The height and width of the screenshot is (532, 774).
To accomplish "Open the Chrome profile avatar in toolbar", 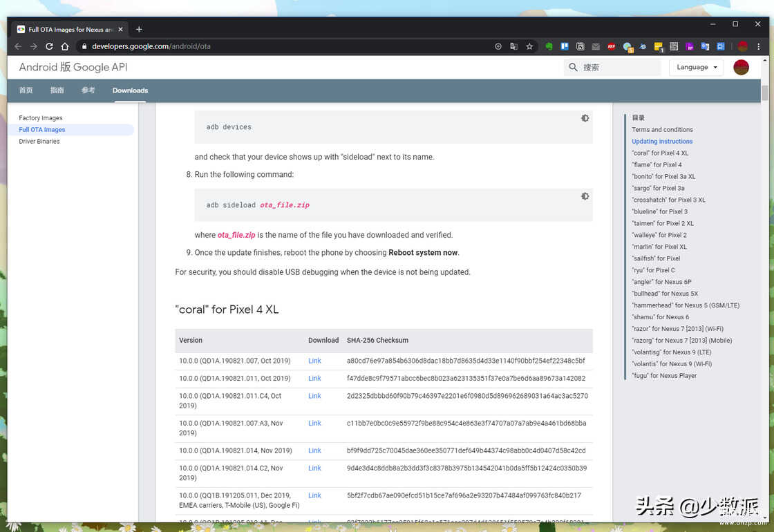I will [x=742, y=46].
